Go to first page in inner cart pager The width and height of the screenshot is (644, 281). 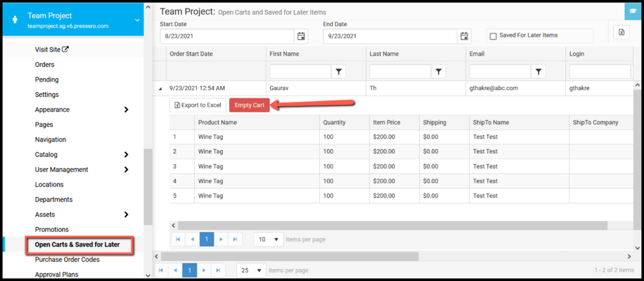point(178,239)
